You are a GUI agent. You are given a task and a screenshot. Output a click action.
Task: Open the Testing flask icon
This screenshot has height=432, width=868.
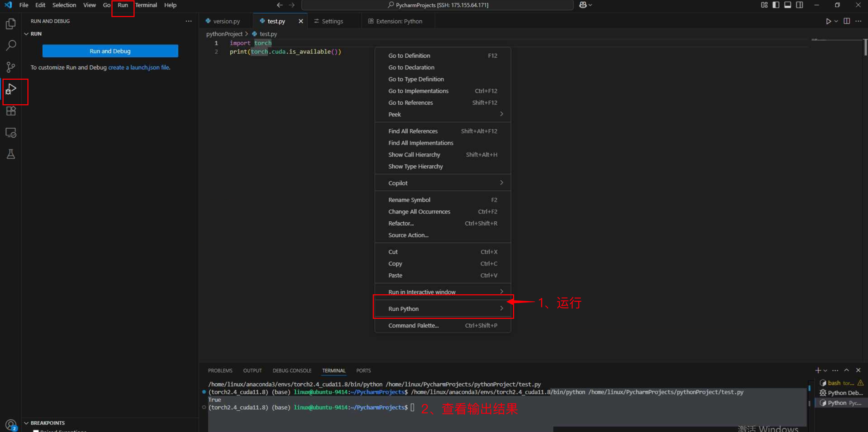click(11, 154)
